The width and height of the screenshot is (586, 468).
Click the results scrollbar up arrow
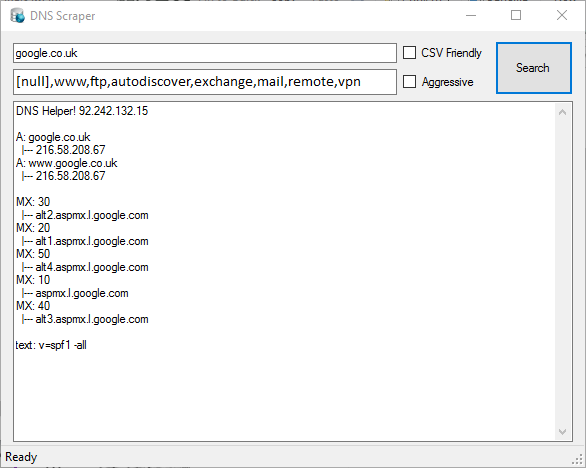562,112
